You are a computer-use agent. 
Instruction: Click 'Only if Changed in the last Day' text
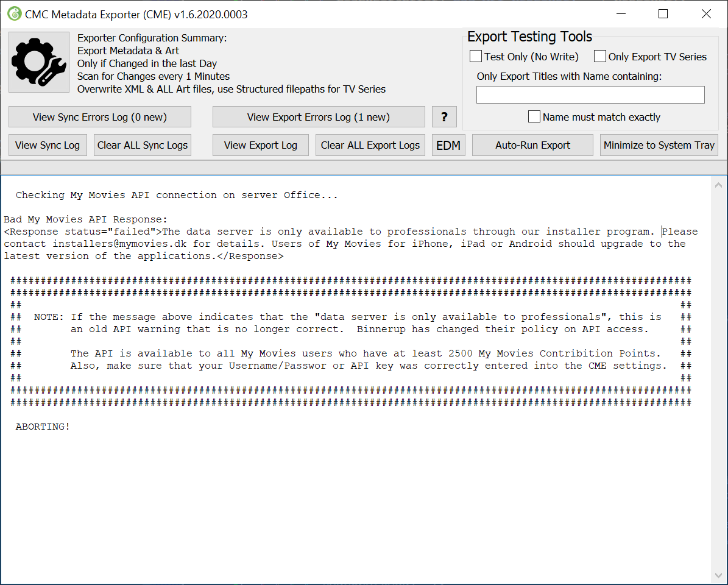pos(147,63)
